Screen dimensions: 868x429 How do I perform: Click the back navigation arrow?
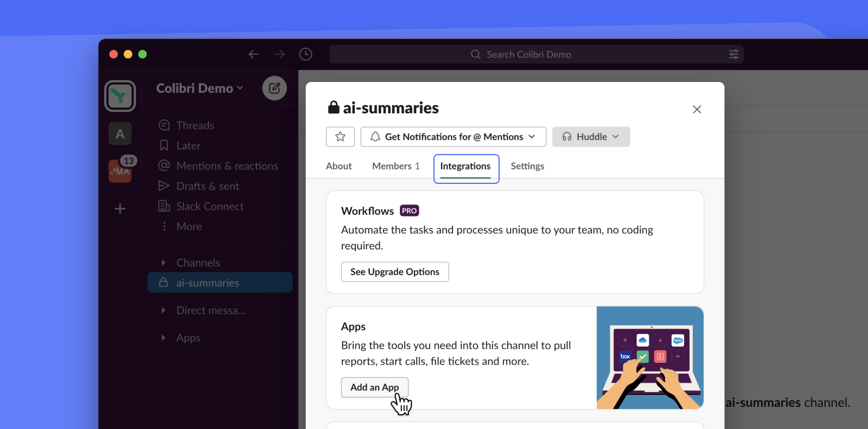[253, 54]
